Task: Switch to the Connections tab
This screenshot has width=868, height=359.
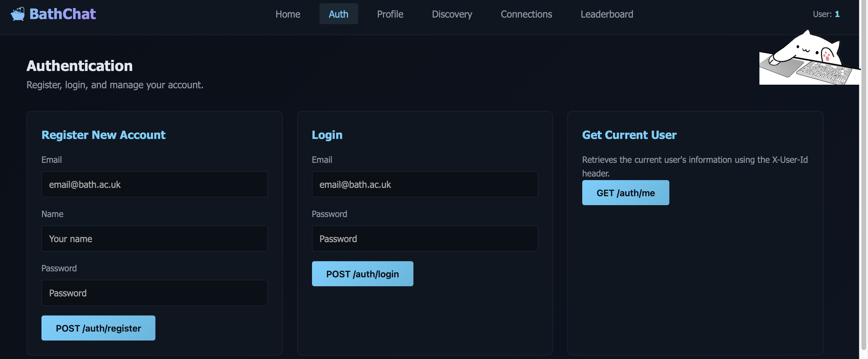Action: coord(526,14)
